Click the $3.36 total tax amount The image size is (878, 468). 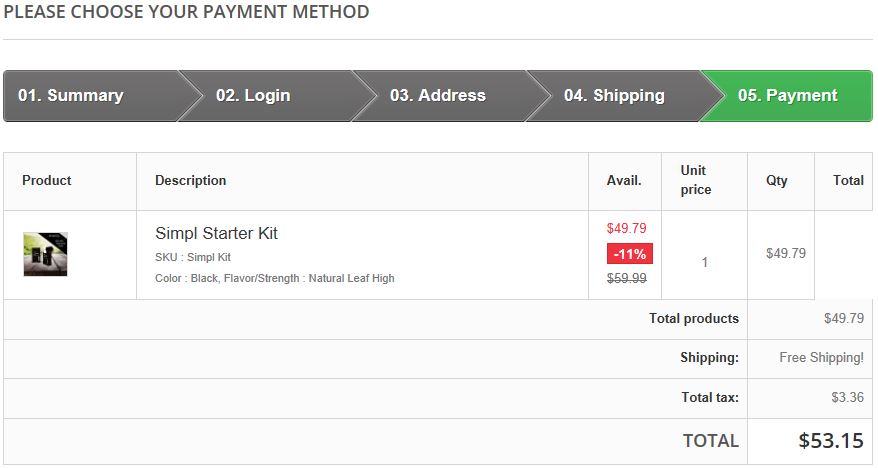pyautogui.click(x=847, y=398)
